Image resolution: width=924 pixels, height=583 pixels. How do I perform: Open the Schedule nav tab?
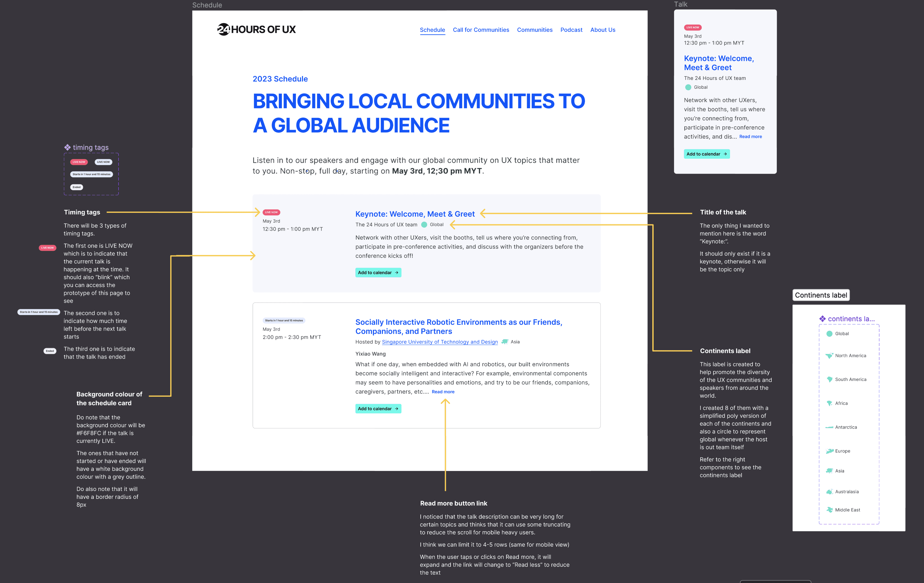[432, 30]
